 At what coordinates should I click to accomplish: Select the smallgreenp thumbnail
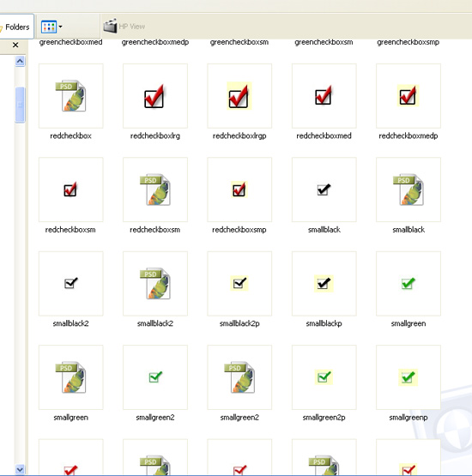pyautogui.click(x=408, y=377)
